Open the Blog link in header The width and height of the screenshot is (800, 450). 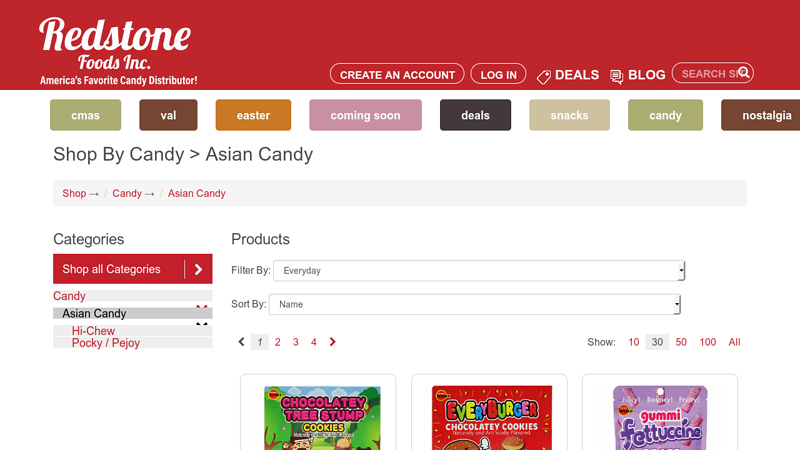tap(646, 75)
